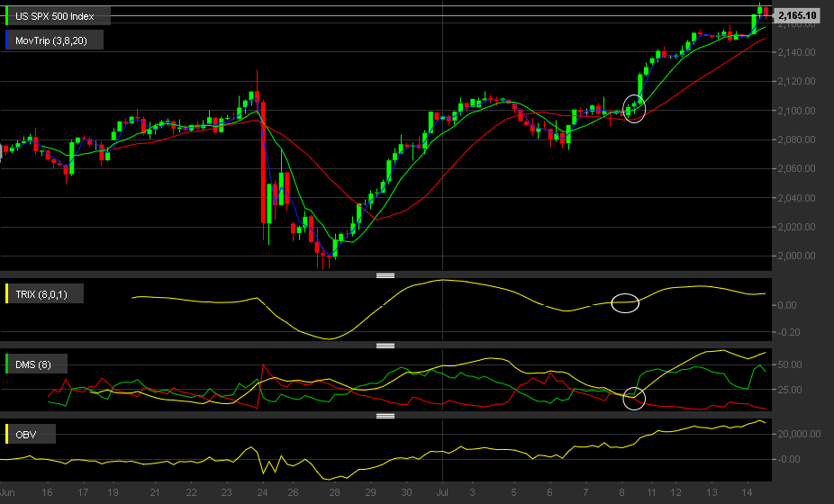Click the 24 date label on the time axis

pyautogui.click(x=262, y=492)
